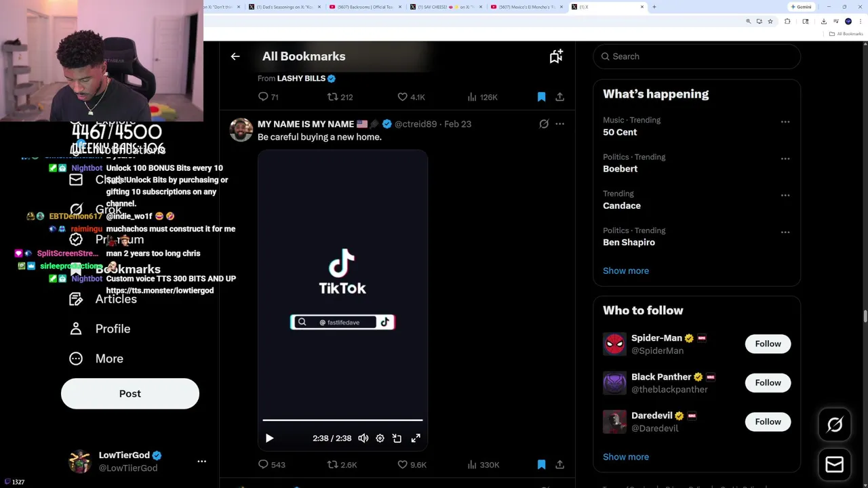Open the floating Grok button
This screenshot has height=488, width=868.
coord(835,425)
